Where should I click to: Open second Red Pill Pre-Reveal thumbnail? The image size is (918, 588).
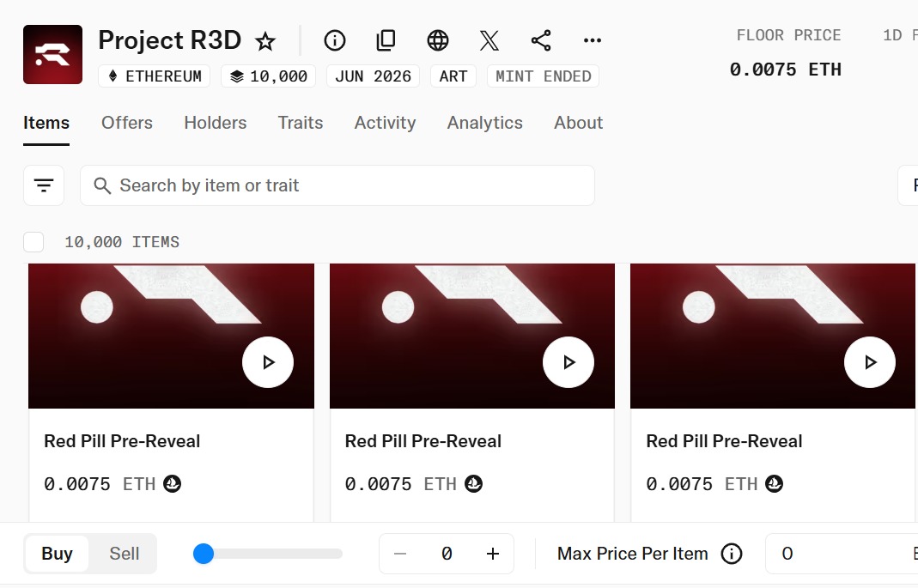[472, 336]
